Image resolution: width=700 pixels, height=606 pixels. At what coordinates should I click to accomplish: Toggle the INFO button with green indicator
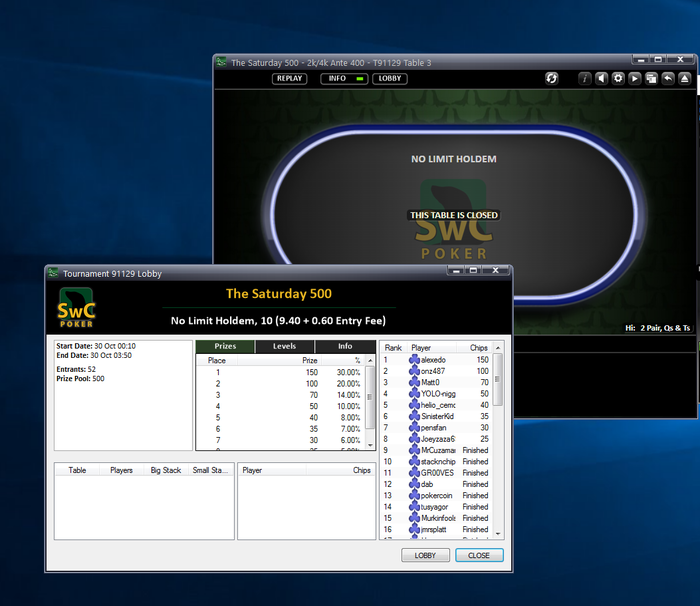click(344, 79)
